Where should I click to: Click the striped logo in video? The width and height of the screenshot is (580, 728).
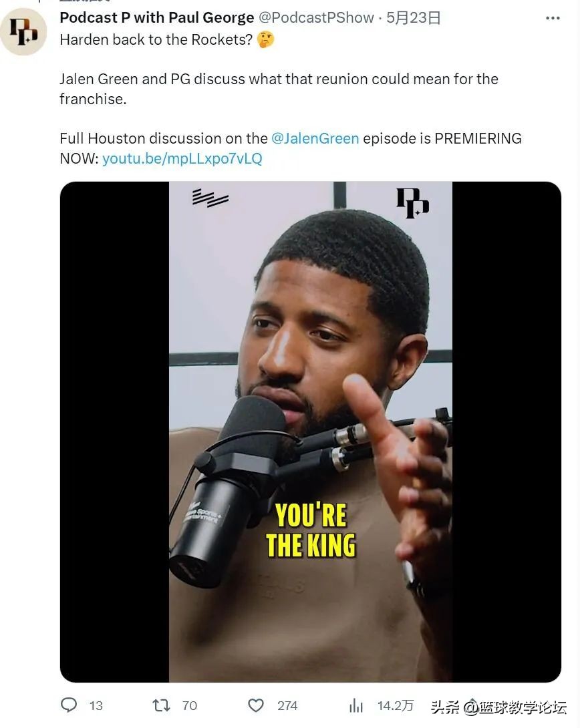click(x=210, y=198)
